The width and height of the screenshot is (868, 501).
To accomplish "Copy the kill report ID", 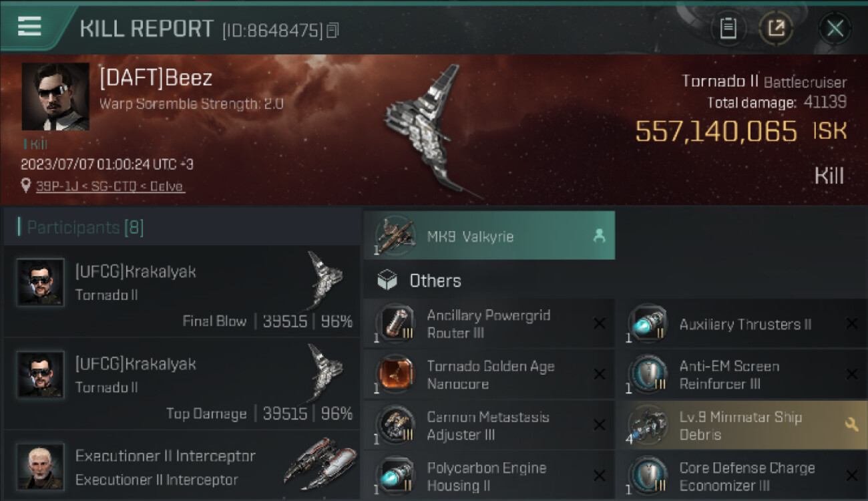I will [333, 30].
